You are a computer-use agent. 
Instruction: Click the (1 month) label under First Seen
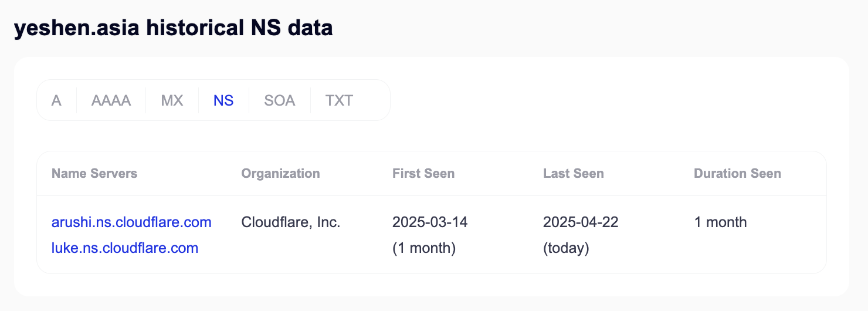pos(424,248)
